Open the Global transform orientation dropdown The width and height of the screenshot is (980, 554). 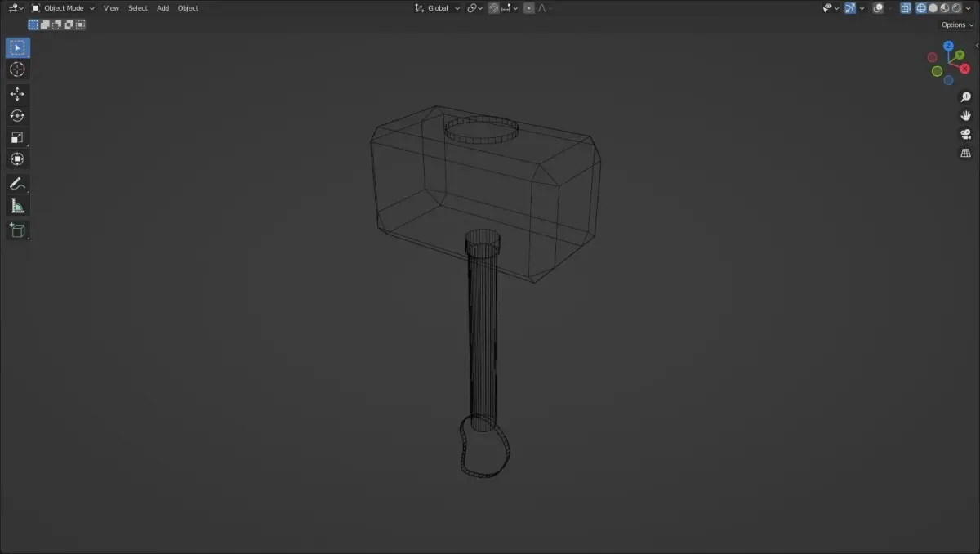[438, 8]
